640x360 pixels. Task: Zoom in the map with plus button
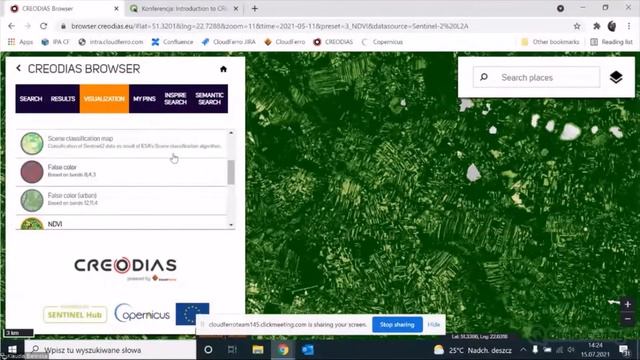(628, 304)
